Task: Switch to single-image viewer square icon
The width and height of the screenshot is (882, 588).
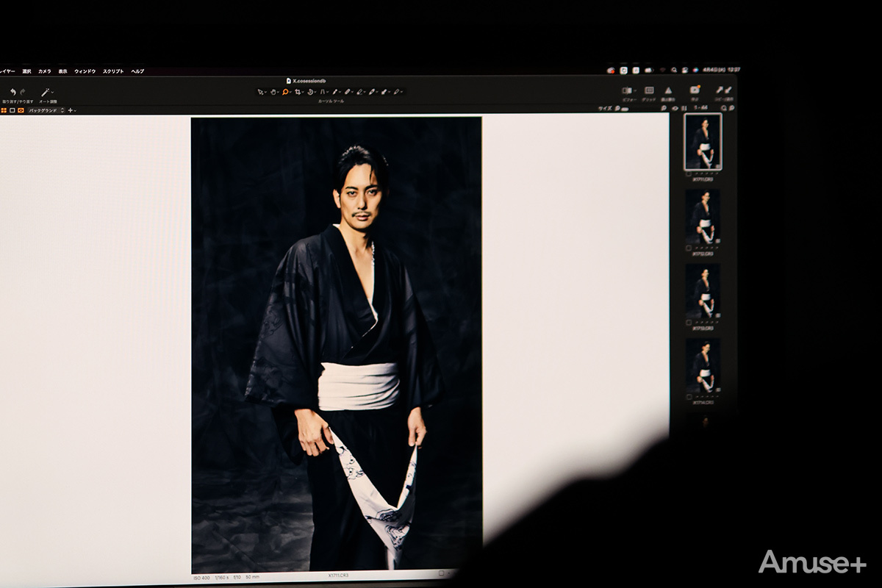Action: point(12,110)
